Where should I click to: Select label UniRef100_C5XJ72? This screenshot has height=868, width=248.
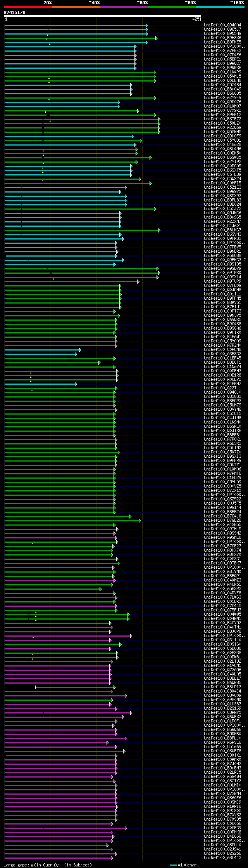click(x=222, y=209)
